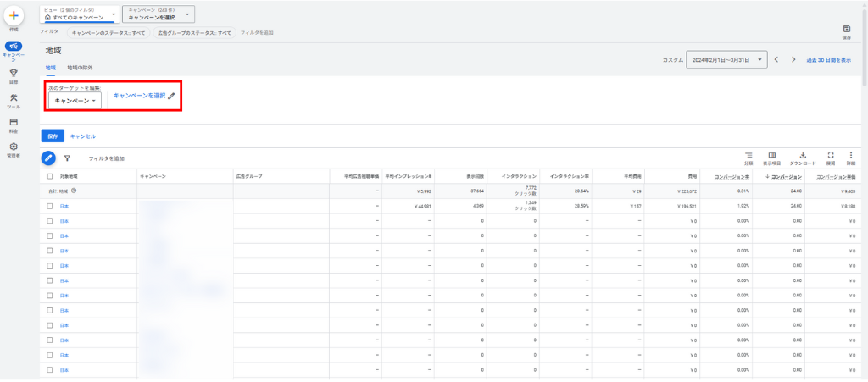Click the 平均費用 column header
This screenshot has height=382, width=868.
(x=632, y=176)
